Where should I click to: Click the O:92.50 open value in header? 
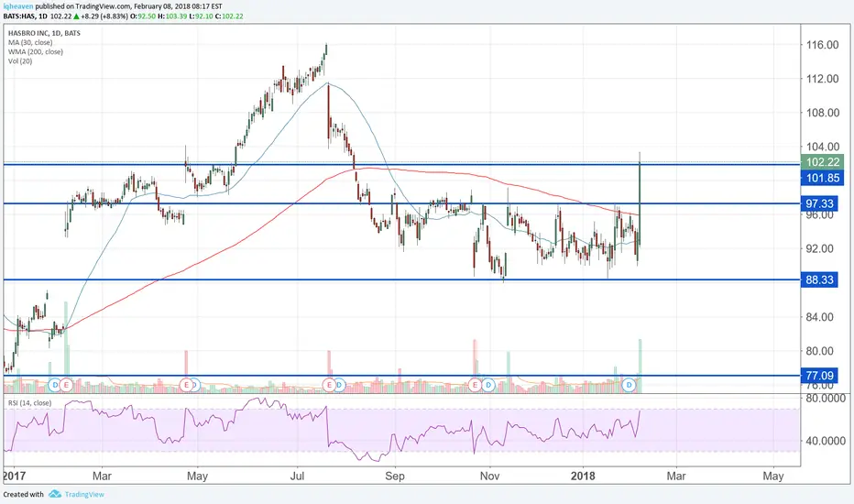point(143,16)
